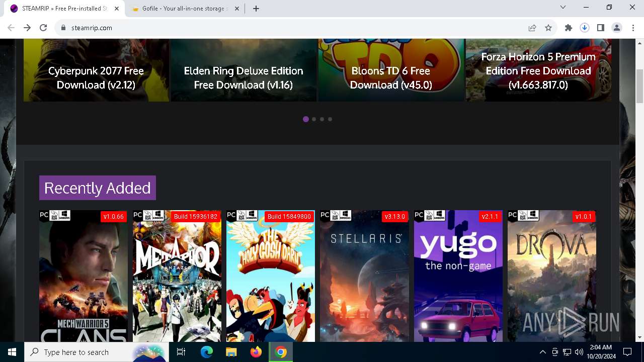Open Cyberpunk 2077 Free Download

[96, 70]
